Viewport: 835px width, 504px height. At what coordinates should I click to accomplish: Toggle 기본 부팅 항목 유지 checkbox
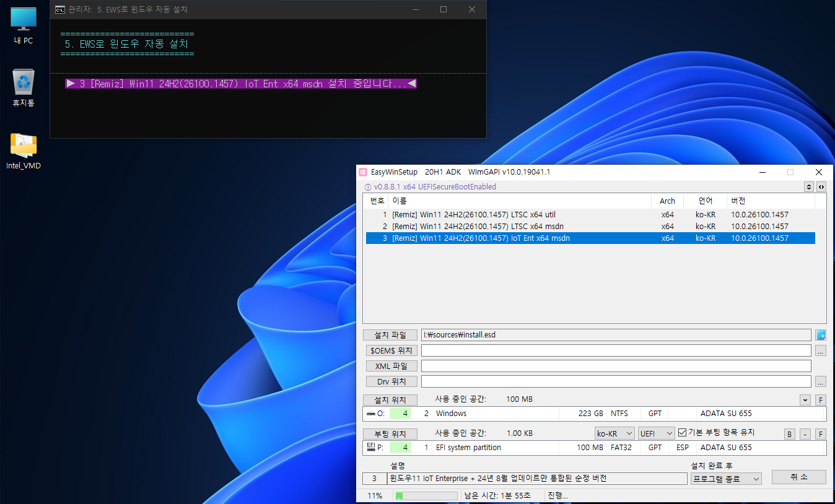tap(683, 432)
